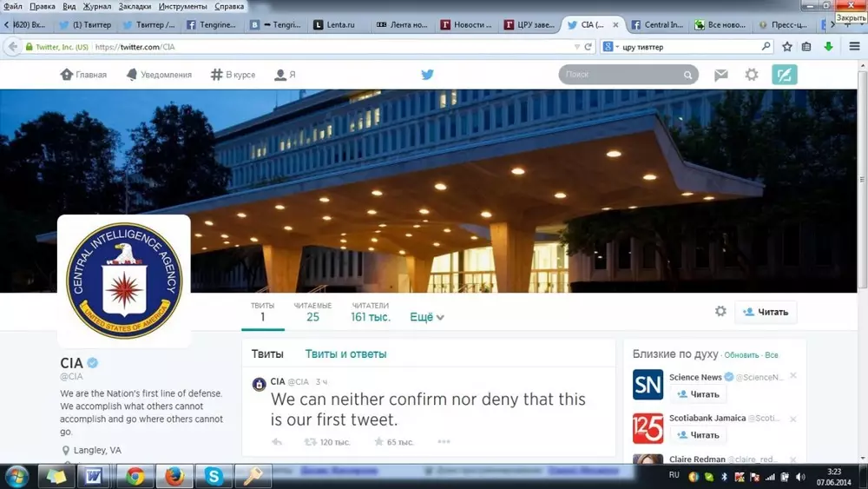Screen dimensions: 868x489
Task: Open the Закладки menu in Firefox
Action: click(x=135, y=6)
